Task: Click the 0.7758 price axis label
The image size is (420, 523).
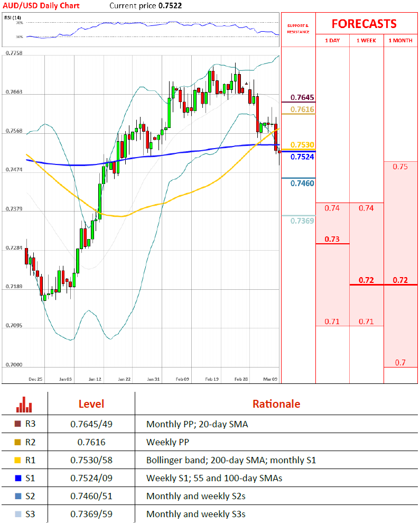Action: coord(14,53)
